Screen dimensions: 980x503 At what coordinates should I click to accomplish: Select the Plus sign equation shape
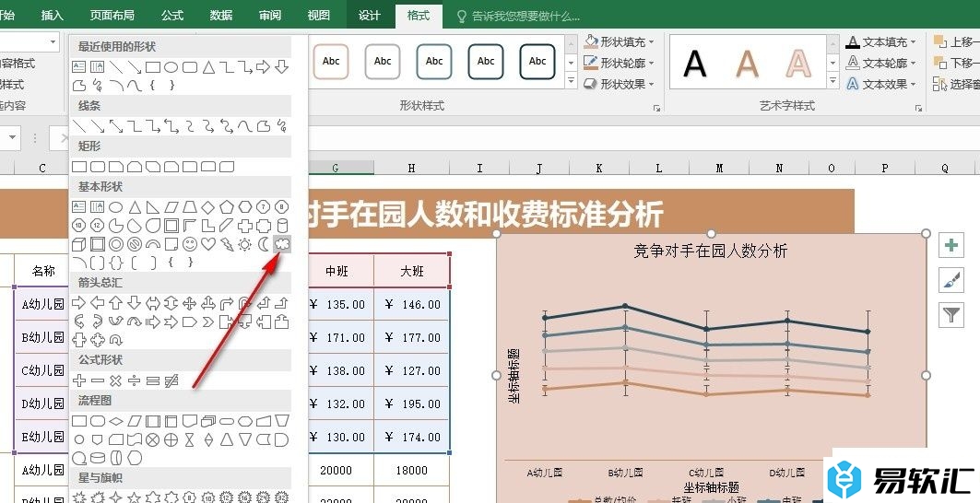point(79,380)
